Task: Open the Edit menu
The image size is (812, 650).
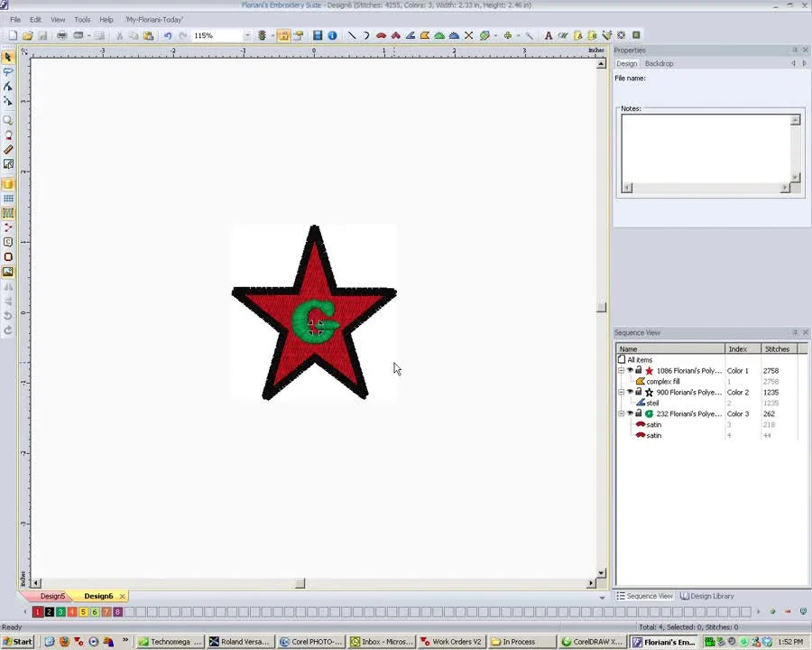Action: [35, 20]
